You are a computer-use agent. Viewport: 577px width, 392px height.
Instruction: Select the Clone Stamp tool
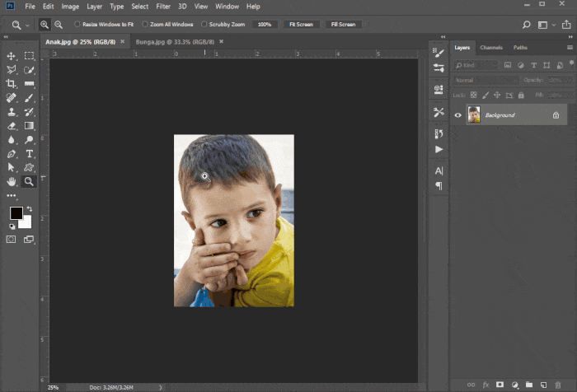pyautogui.click(x=11, y=112)
